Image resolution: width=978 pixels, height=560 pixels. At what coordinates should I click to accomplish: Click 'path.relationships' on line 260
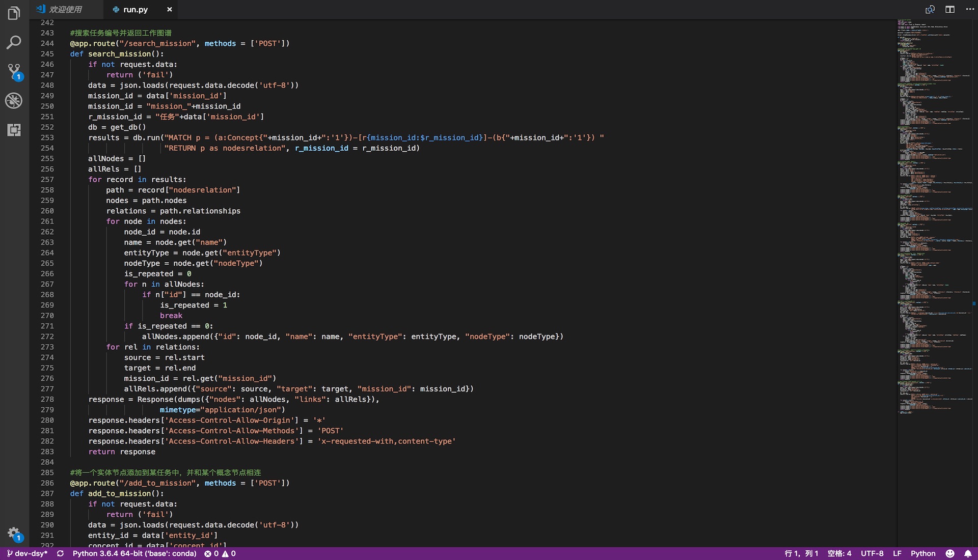200,211
